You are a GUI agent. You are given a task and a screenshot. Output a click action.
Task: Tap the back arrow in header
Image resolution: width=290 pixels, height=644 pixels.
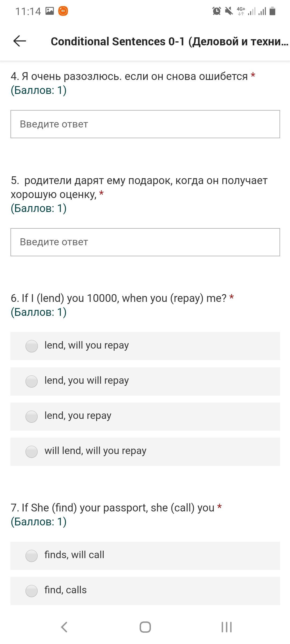coord(20,41)
